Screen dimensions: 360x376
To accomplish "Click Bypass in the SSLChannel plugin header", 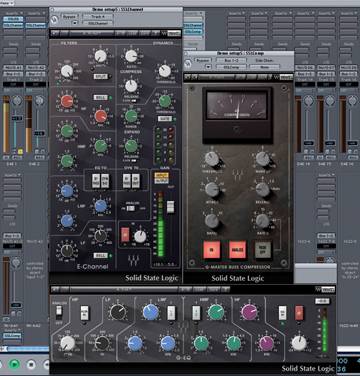I will click(x=69, y=16).
